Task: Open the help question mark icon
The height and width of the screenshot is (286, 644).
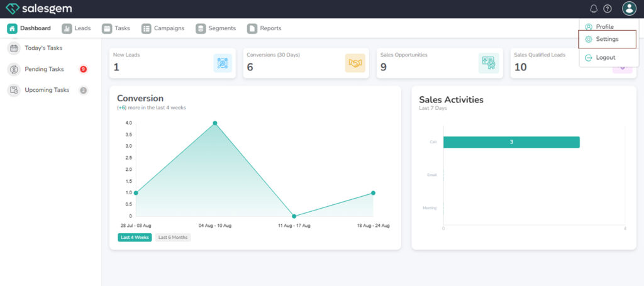Action: point(608,9)
